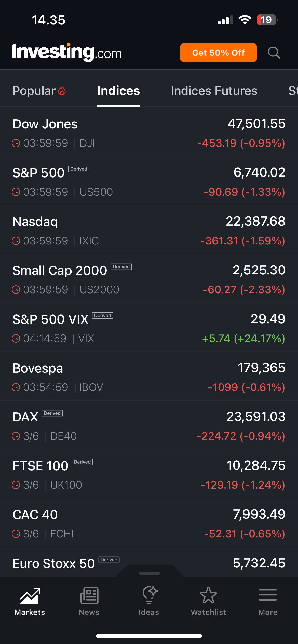Open the Dow Jones index row
Image resolution: width=298 pixels, height=644 pixels.
pyautogui.click(x=149, y=133)
